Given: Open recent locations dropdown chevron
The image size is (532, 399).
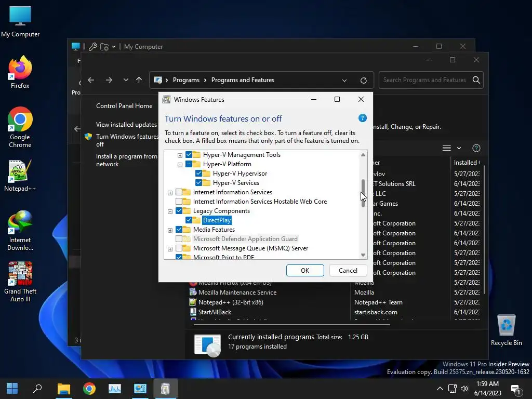Looking at the screenshot, I should (126, 80).
